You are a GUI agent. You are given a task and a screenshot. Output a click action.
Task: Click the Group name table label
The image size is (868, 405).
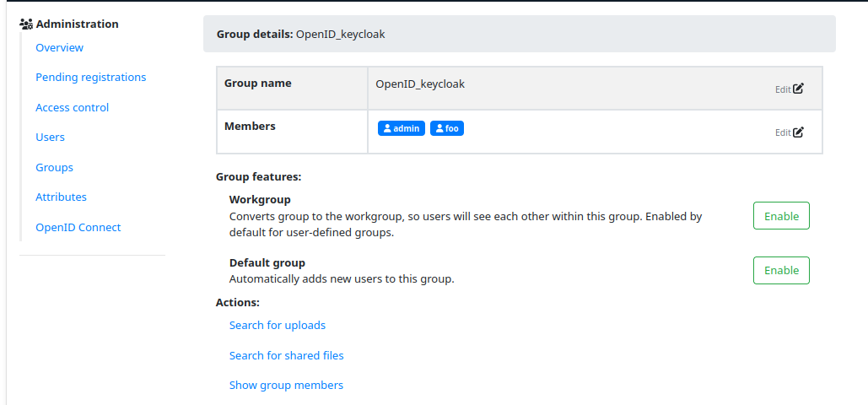point(258,83)
